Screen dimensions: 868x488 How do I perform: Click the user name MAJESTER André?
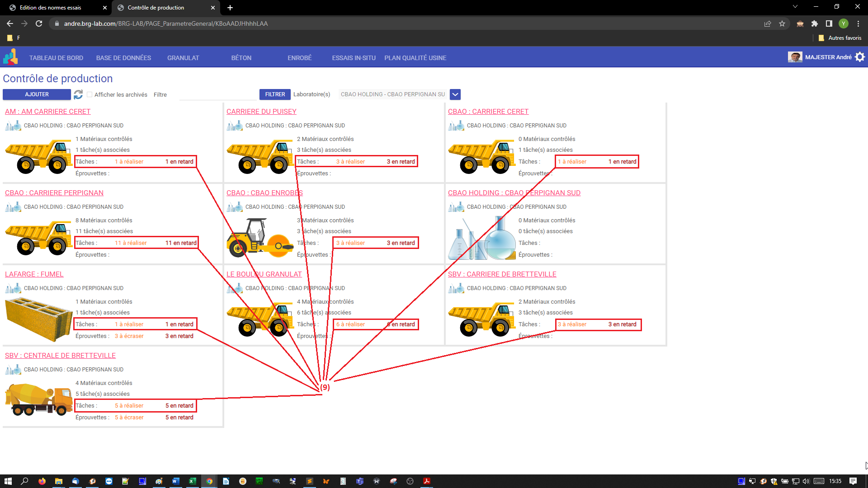point(828,57)
